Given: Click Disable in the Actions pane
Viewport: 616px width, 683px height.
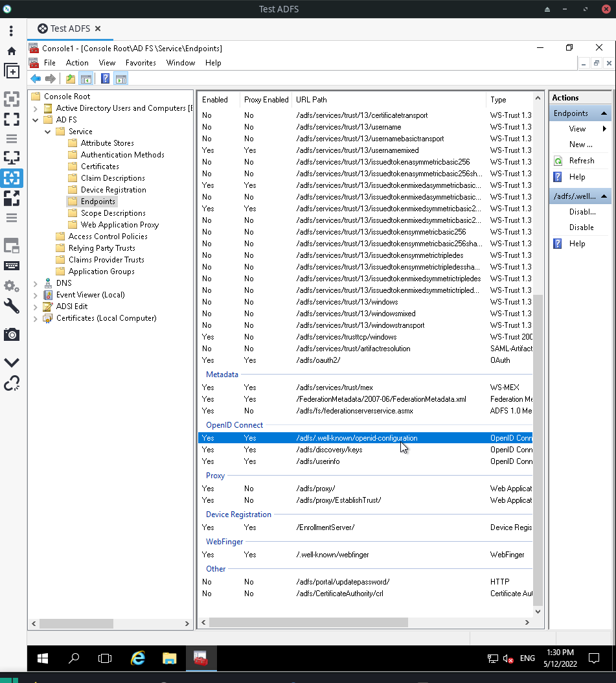Looking at the screenshot, I should tap(581, 227).
